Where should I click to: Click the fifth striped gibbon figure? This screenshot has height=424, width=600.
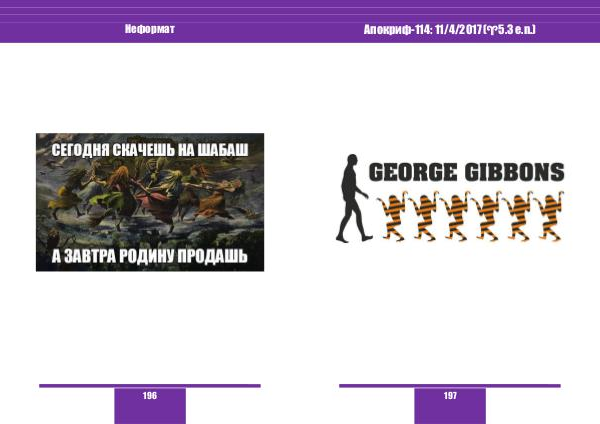(x=520, y=214)
